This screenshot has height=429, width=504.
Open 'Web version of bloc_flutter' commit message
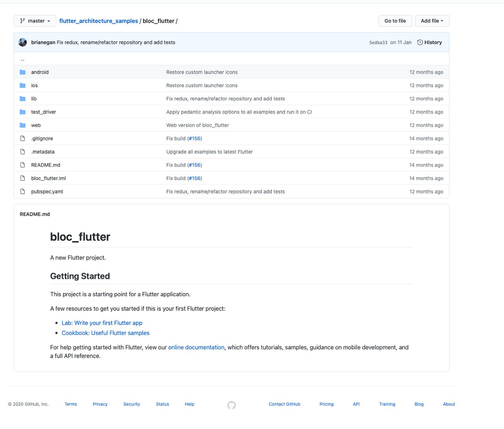pos(198,125)
